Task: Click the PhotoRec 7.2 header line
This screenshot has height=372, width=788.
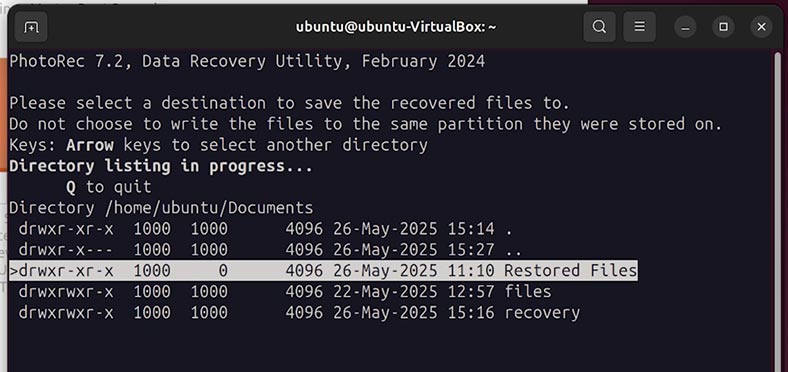Action: click(x=247, y=61)
